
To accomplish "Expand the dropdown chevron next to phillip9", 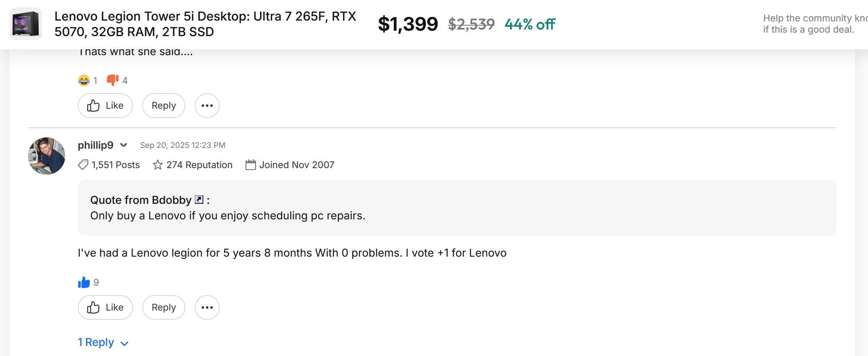I will 124,145.
